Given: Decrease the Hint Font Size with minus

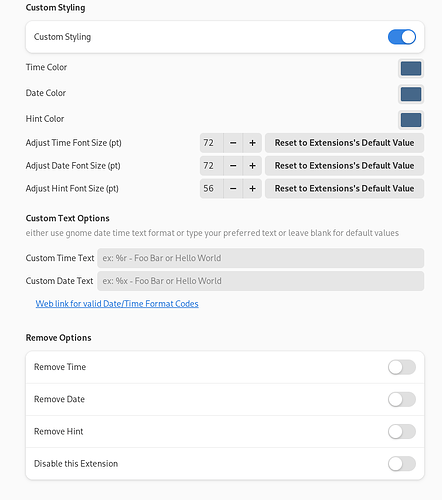Looking at the screenshot, I should pyautogui.click(x=233, y=189).
